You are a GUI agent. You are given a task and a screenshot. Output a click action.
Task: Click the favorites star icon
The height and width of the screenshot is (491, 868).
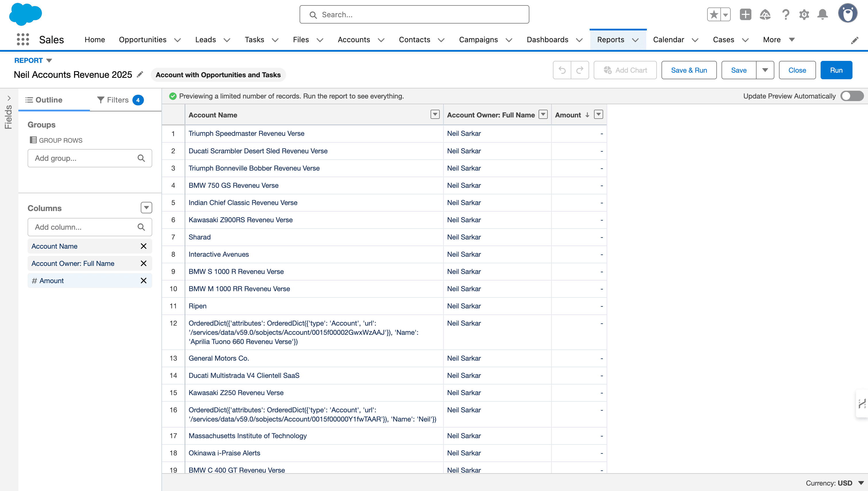pos(713,15)
